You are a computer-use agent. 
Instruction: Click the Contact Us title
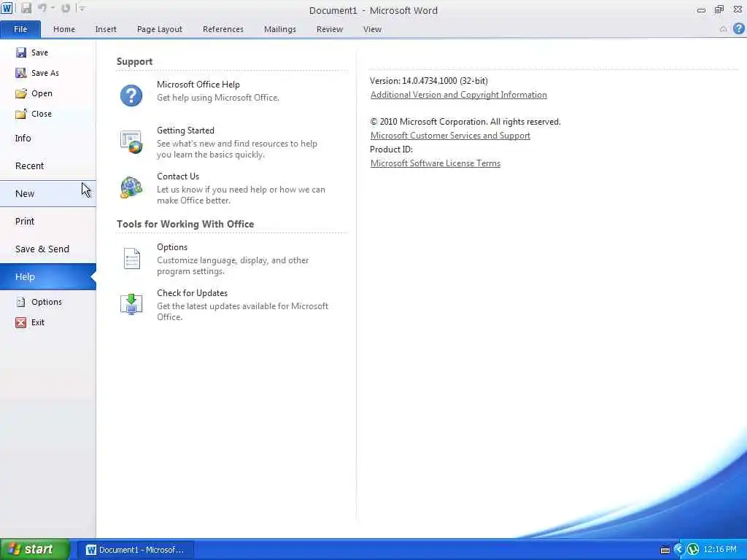178,176
